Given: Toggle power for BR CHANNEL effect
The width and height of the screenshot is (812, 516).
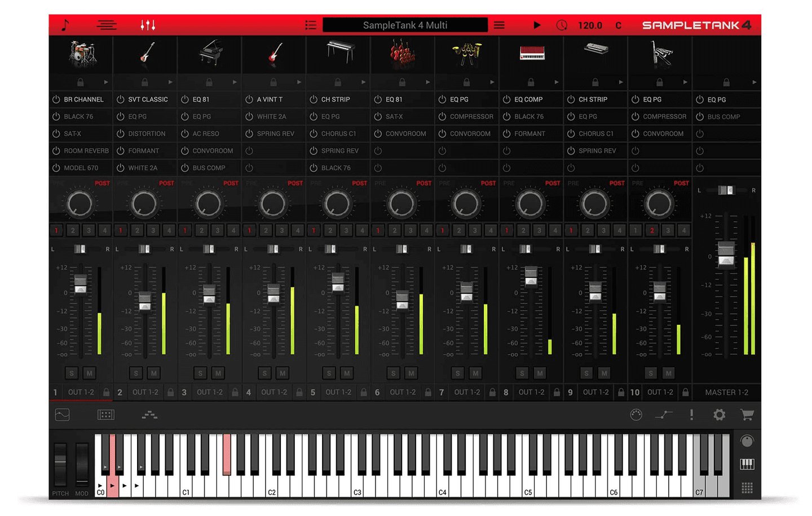Looking at the screenshot, I should 56,99.
